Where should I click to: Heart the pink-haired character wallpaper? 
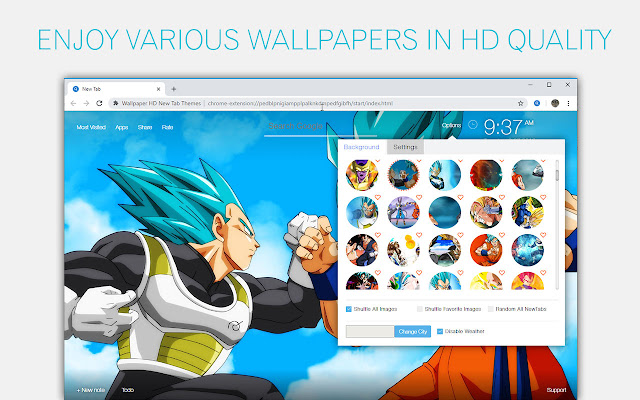[543, 273]
